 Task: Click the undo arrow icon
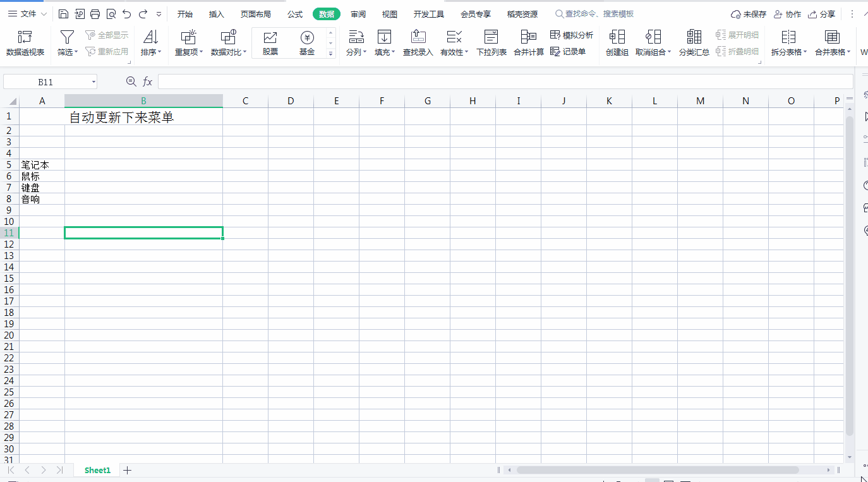127,14
